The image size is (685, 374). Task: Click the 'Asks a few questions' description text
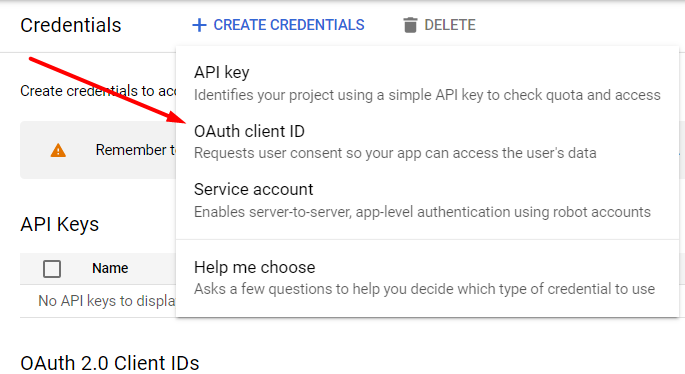(424, 289)
